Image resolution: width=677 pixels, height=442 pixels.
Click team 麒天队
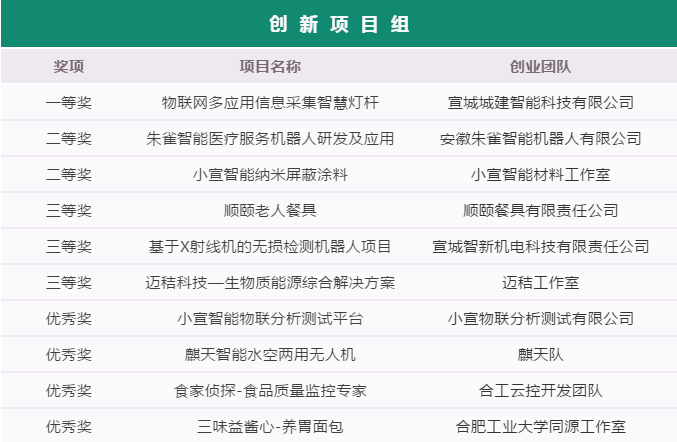point(541,355)
